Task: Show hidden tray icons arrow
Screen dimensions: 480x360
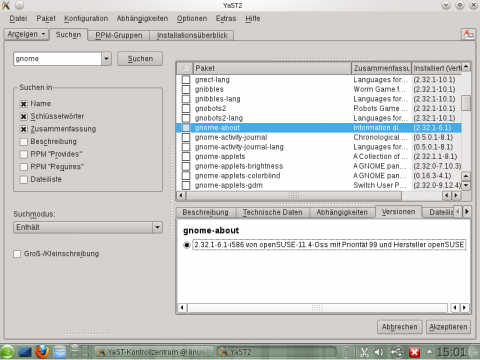Action: (x=429, y=352)
